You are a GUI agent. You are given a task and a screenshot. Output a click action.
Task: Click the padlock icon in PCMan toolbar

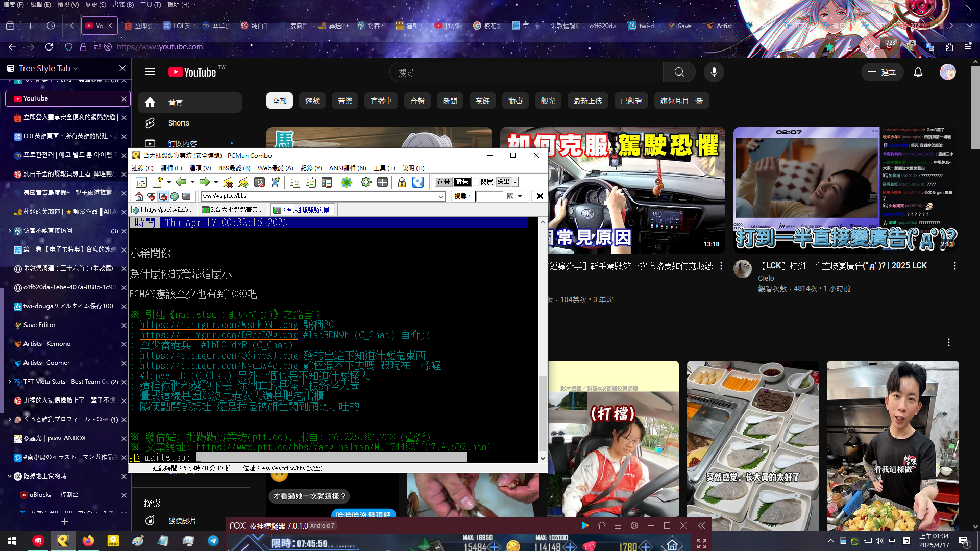(x=402, y=182)
